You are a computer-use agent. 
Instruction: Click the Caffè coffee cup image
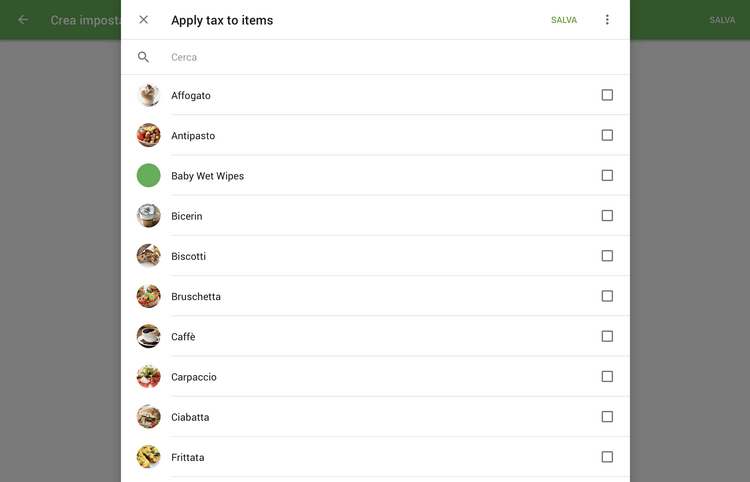148,336
